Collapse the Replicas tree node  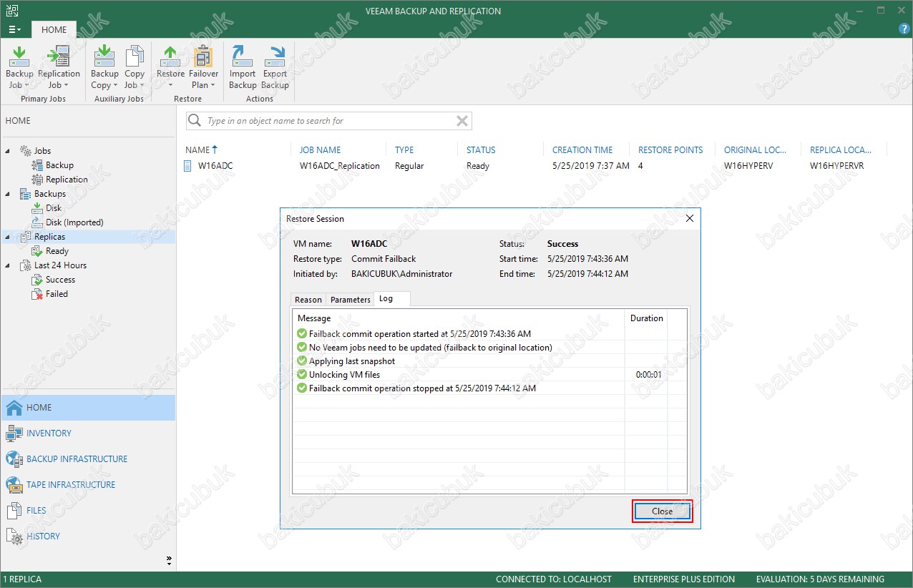[x=9, y=237]
